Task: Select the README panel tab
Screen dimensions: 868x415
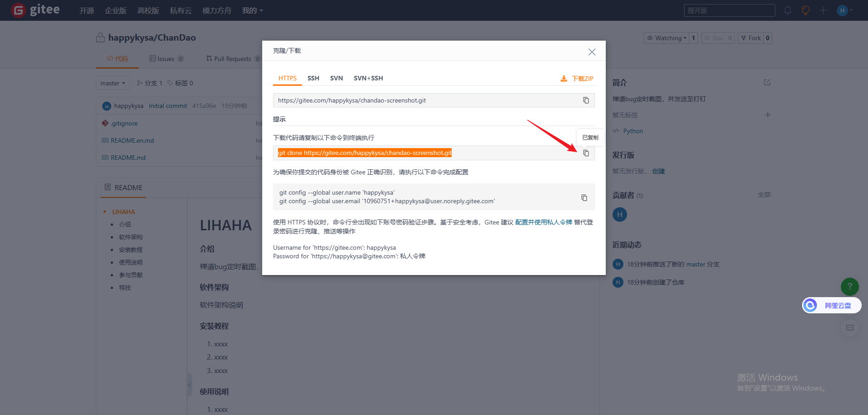Action: click(123, 187)
